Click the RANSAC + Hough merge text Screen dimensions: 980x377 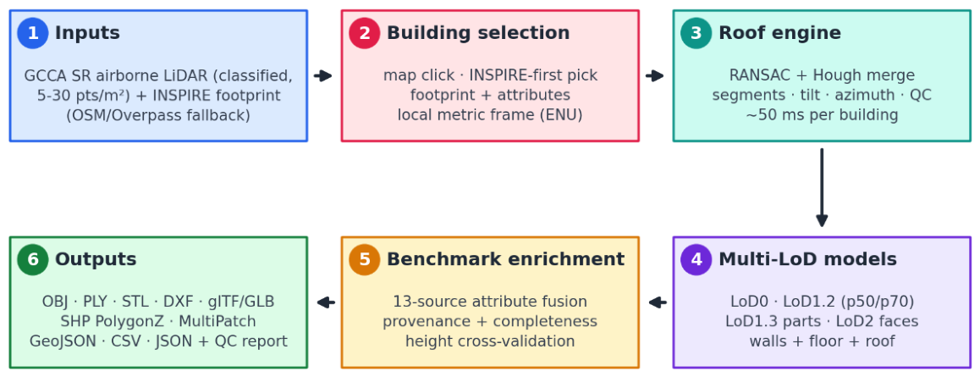822,75
